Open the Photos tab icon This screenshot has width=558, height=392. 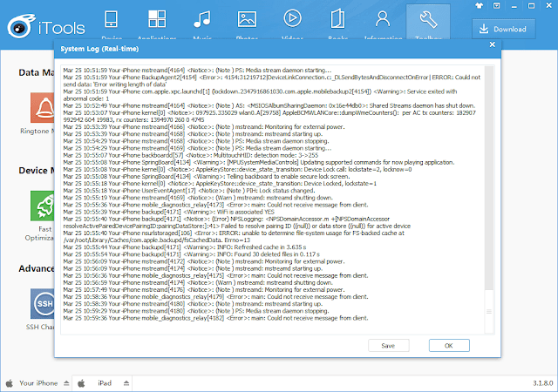tap(247, 19)
